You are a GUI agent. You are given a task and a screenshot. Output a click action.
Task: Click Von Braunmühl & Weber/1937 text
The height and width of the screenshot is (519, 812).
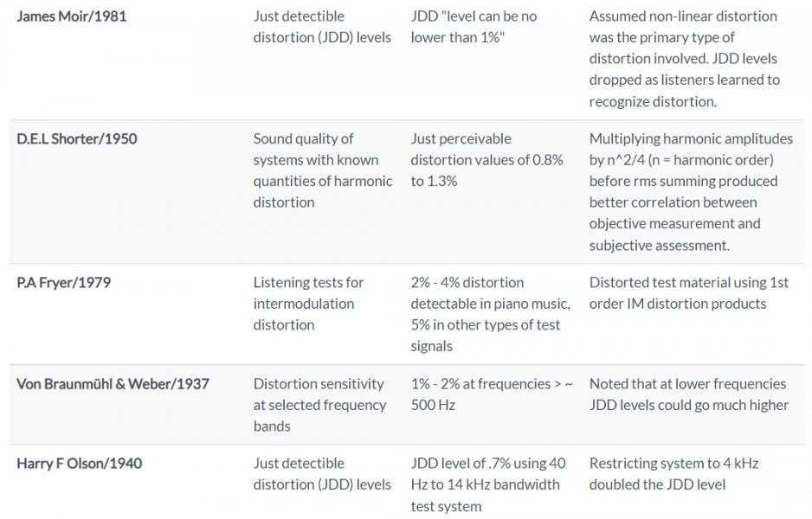[x=113, y=384]
